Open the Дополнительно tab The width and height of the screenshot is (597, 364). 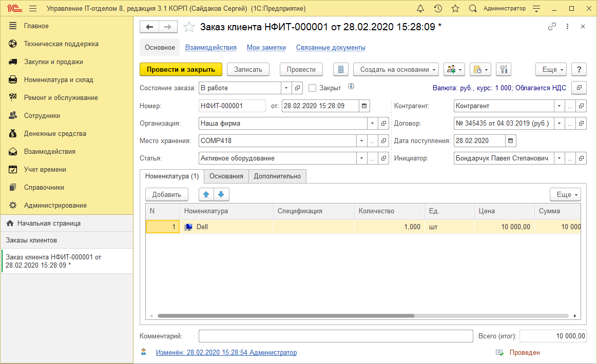(277, 176)
